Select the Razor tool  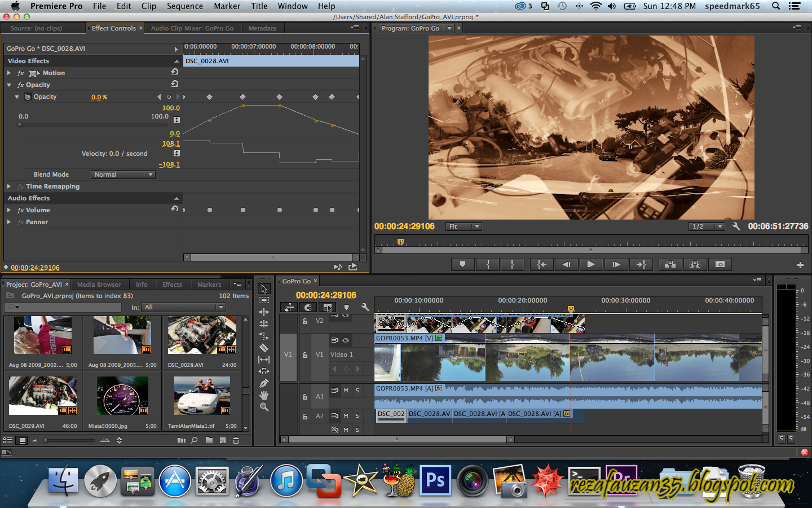264,348
